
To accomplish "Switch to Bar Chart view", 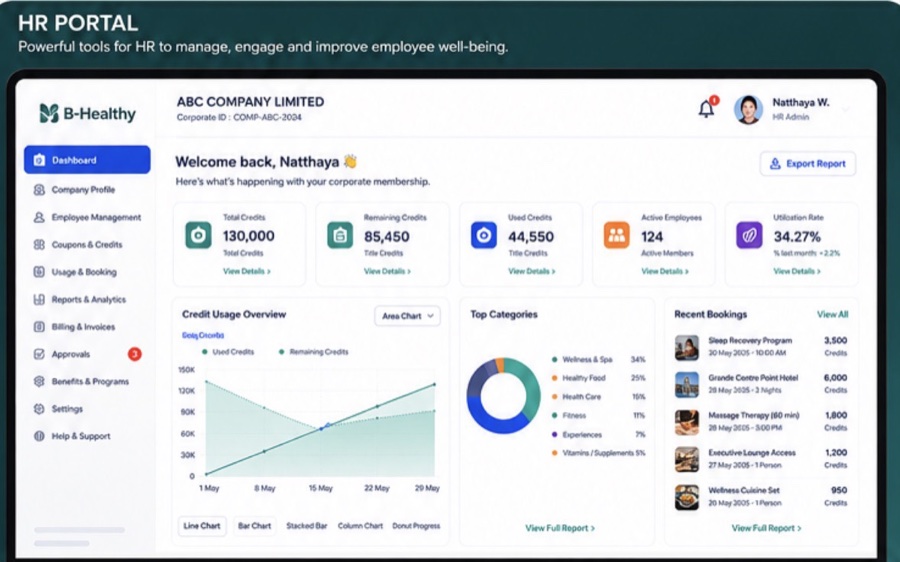I will tap(254, 526).
